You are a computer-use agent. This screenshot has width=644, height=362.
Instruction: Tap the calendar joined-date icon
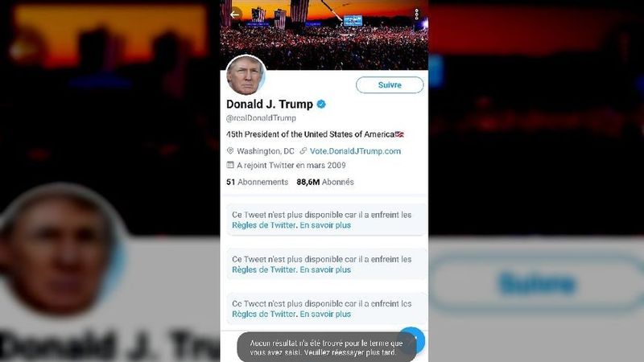tap(230, 165)
